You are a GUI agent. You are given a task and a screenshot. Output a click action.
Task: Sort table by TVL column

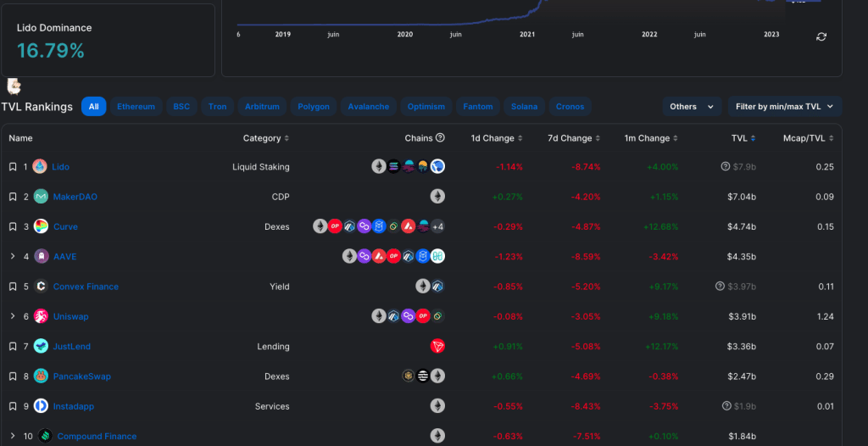tap(743, 138)
